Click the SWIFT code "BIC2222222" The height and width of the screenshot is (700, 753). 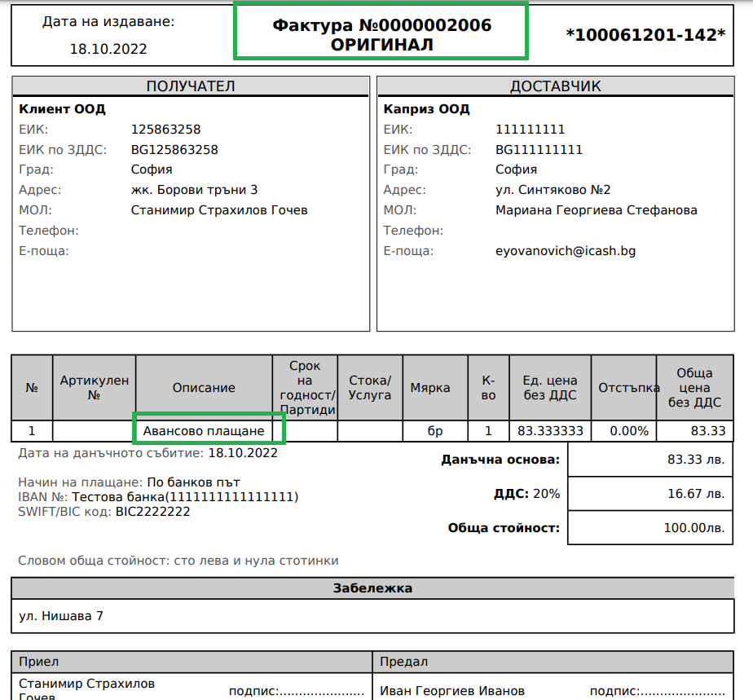(x=152, y=512)
